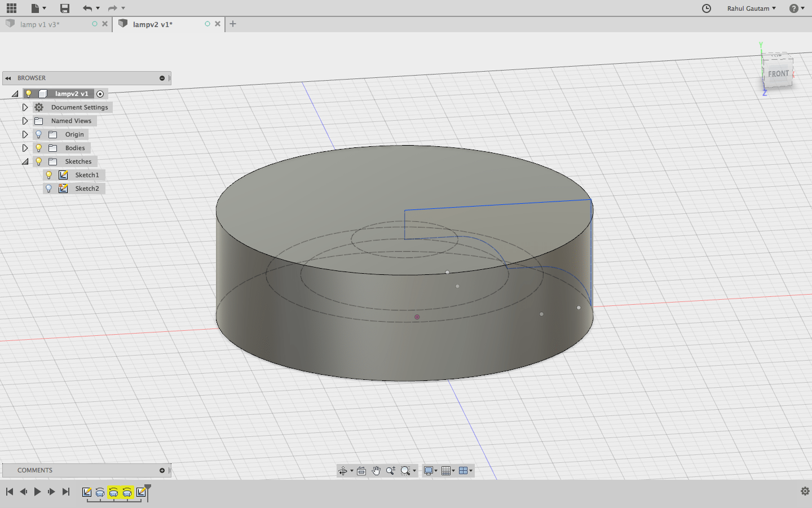Select the lampv2 v1 root component
812x508 pixels.
click(72, 94)
